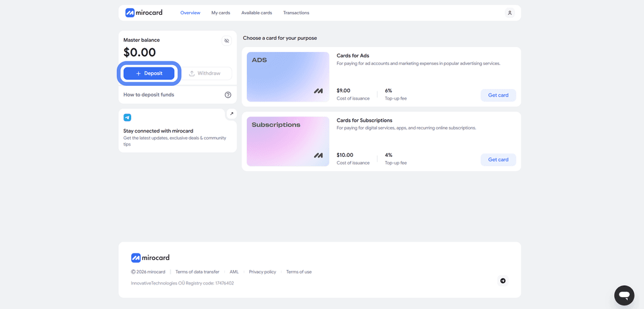Click the Deposit button
This screenshot has width=644, height=309.
coord(149,73)
